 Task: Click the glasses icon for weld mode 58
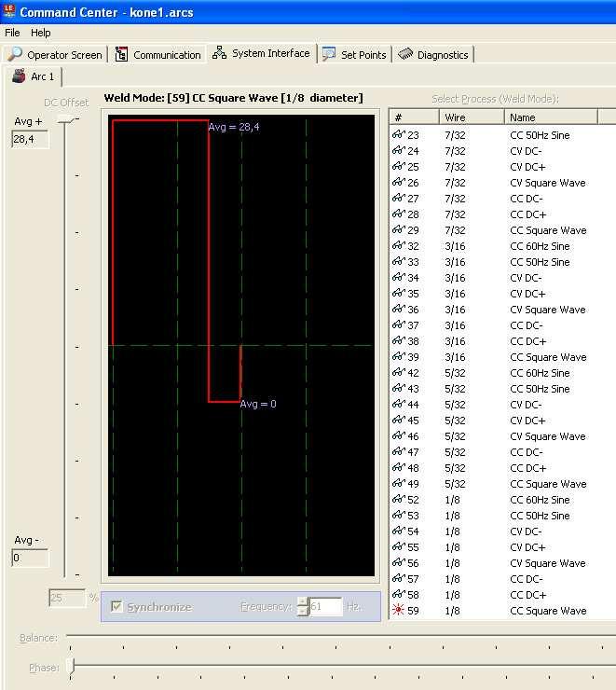click(x=398, y=594)
